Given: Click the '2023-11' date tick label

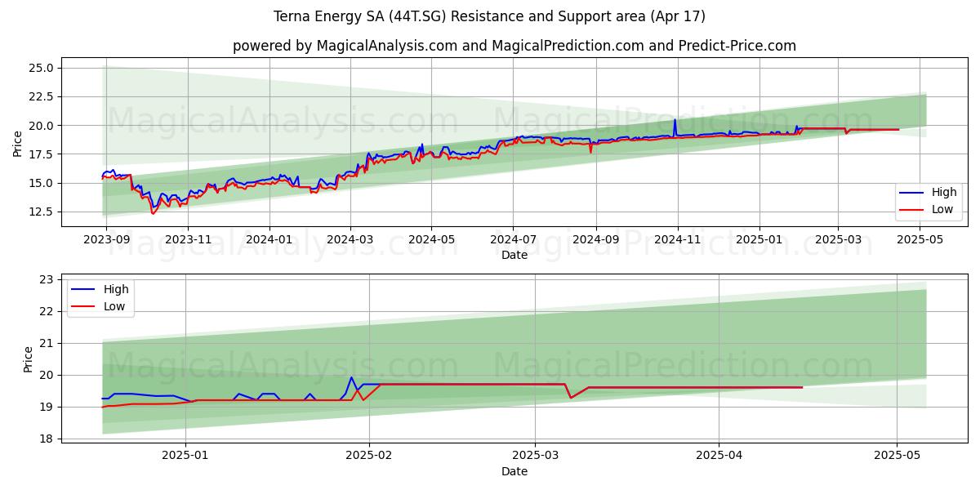Looking at the screenshot, I should pos(188,239).
